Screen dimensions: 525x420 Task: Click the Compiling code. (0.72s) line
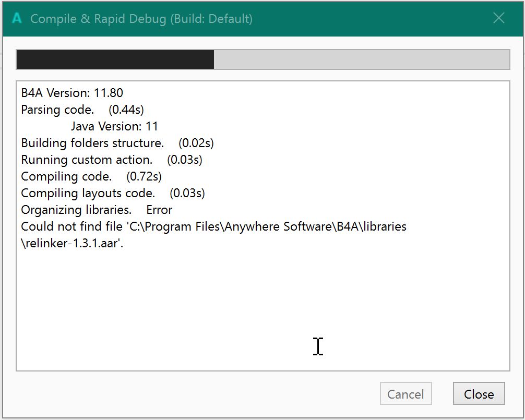pyautogui.click(x=91, y=177)
